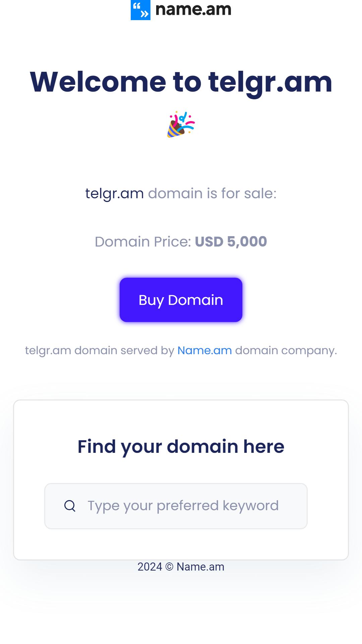Click the party popper emoji

pos(181,124)
